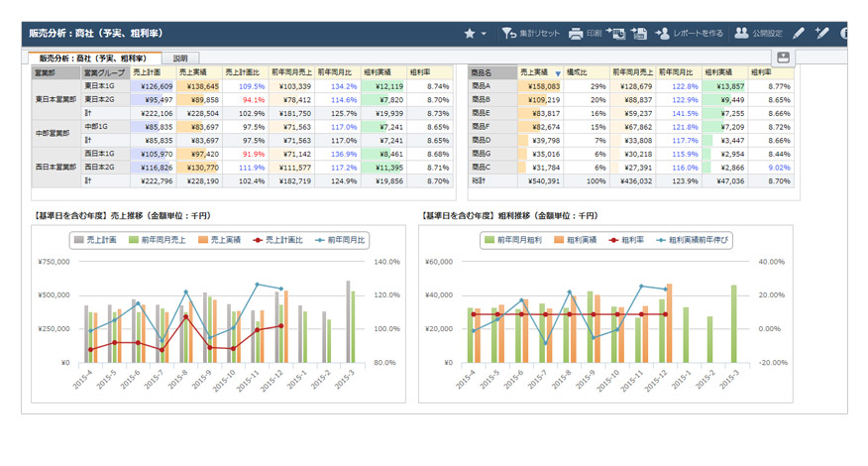Open the dropdown arrow beside the star
Image resolution: width=868 pixels, height=466 pixels.
[x=484, y=35]
